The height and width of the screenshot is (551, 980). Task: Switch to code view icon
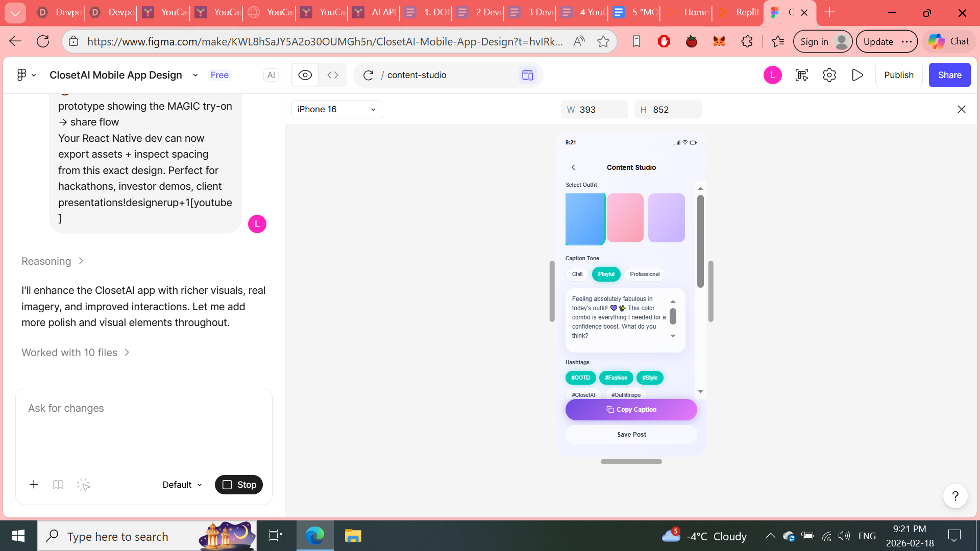coord(333,75)
